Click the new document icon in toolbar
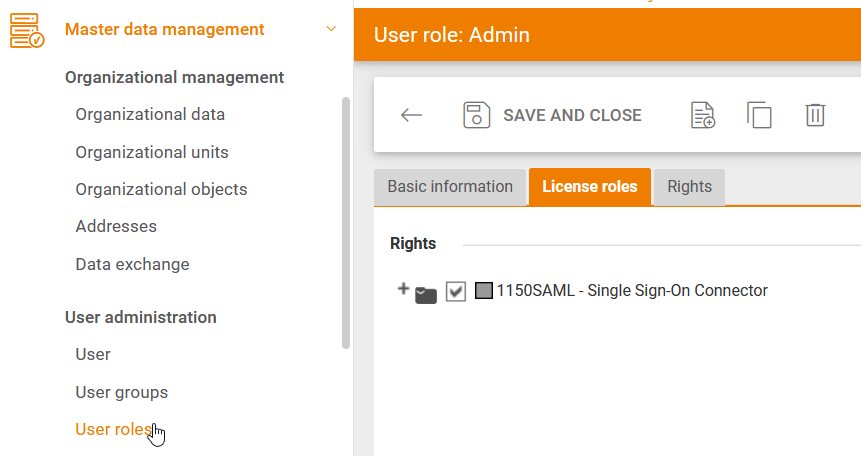Image resolution: width=861 pixels, height=456 pixels. click(x=704, y=115)
